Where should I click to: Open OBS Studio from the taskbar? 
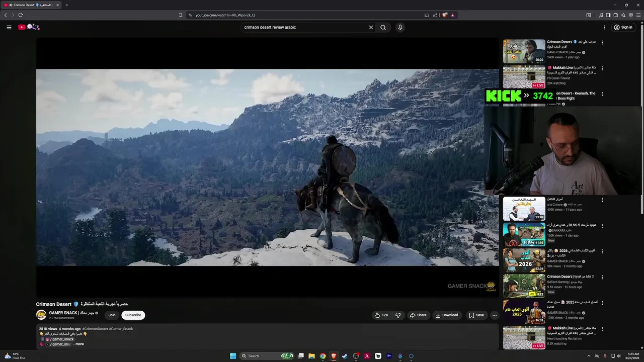356,356
